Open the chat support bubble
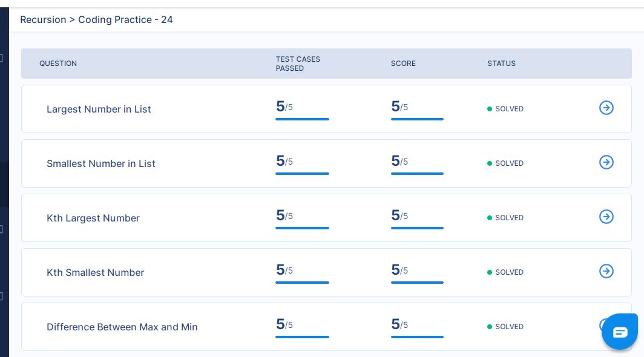The image size is (644, 357). click(x=620, y=332)
